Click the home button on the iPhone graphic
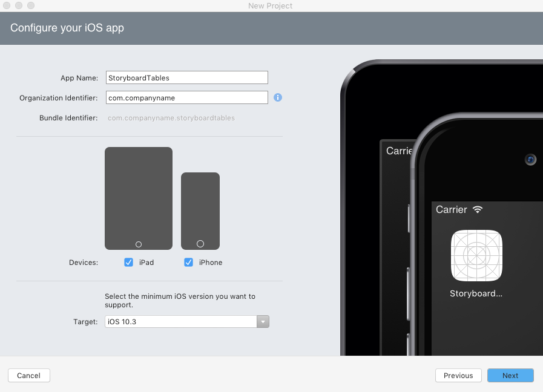 coord(200,243)
